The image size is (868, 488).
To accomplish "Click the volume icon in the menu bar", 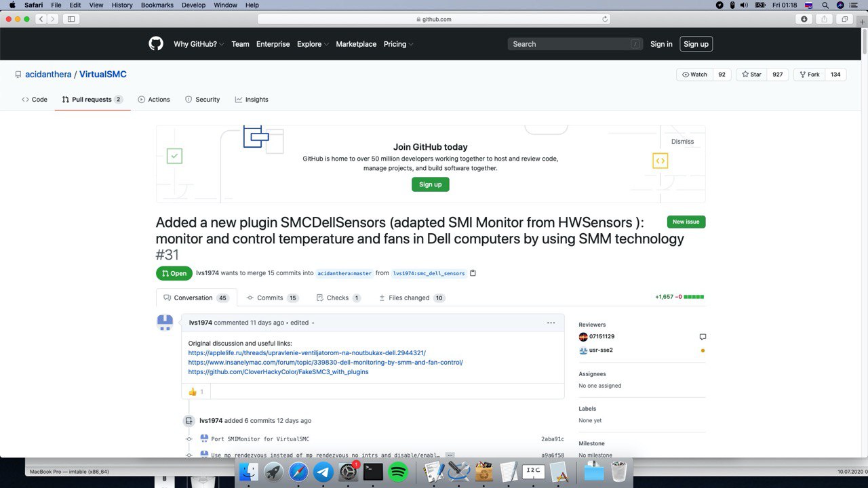I will (x=745, y=5).
